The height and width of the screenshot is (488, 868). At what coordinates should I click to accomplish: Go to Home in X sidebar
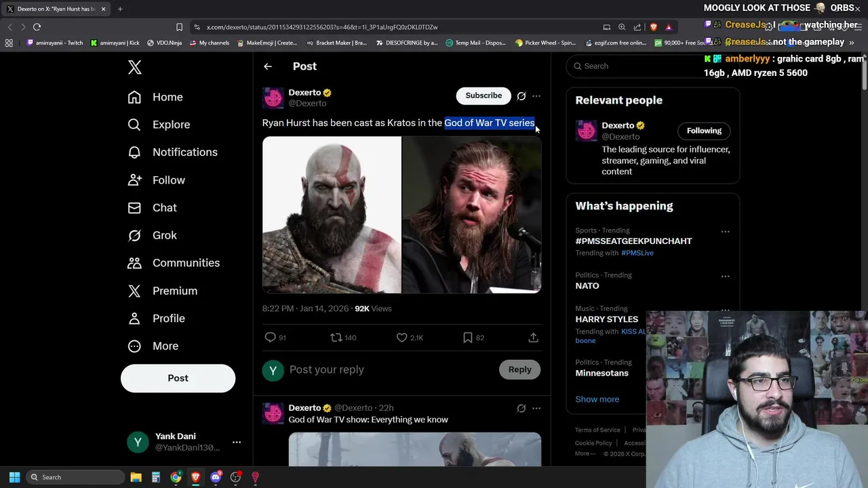point(155,97)
